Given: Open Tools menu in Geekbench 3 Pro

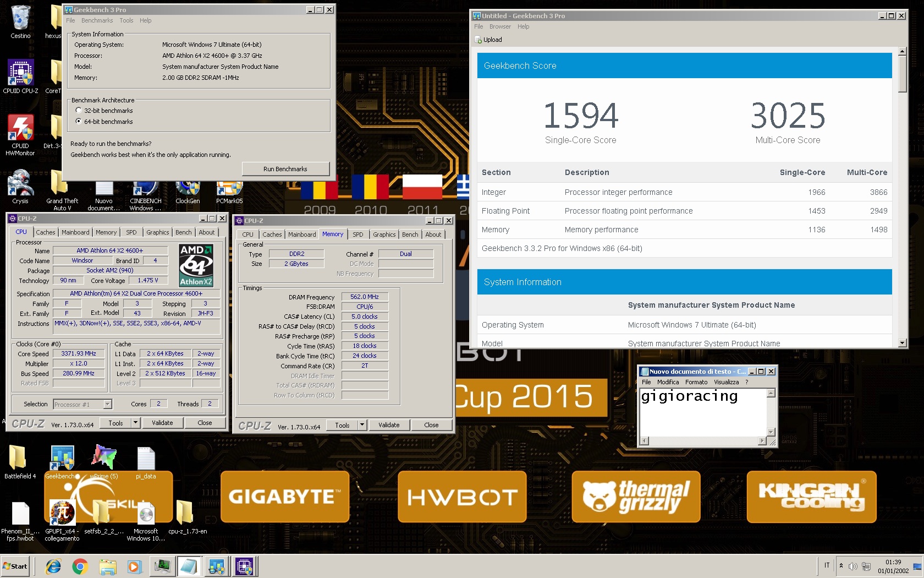Looking at the screenshot, I should click(x=127, y=20).
